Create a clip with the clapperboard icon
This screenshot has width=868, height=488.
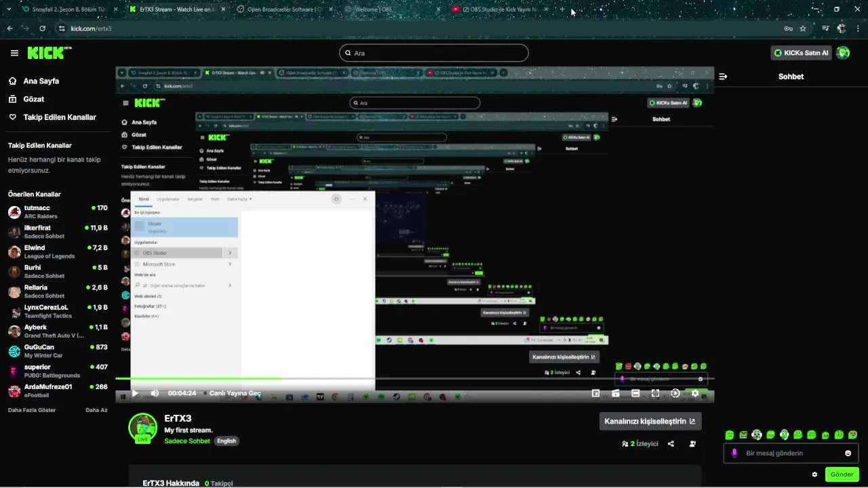(616, 393)
